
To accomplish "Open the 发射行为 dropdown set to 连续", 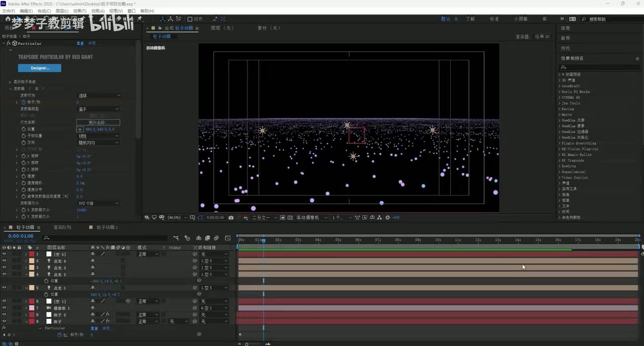I will tap(99, 96).
